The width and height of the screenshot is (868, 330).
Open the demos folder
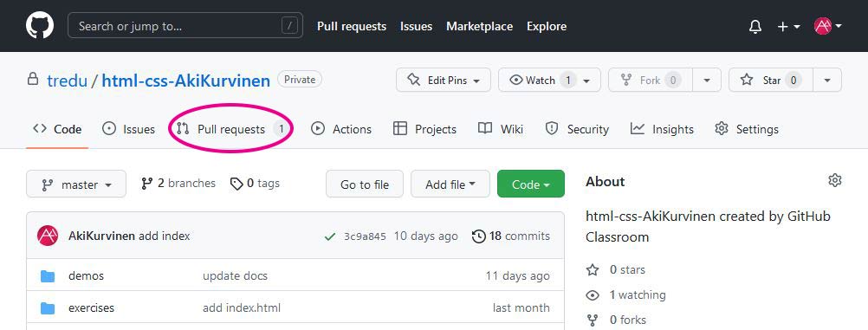click(86, 275)
